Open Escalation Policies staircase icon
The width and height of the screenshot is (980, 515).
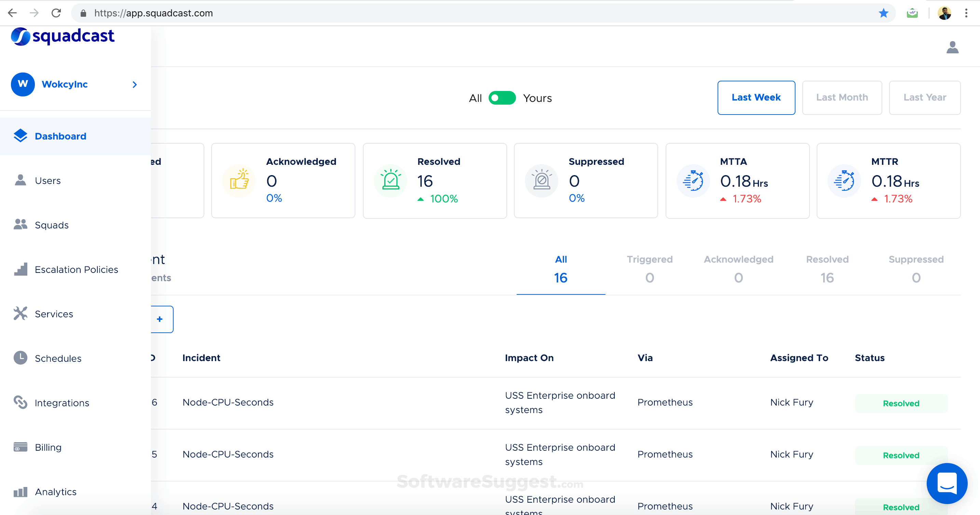click(20, 269)
